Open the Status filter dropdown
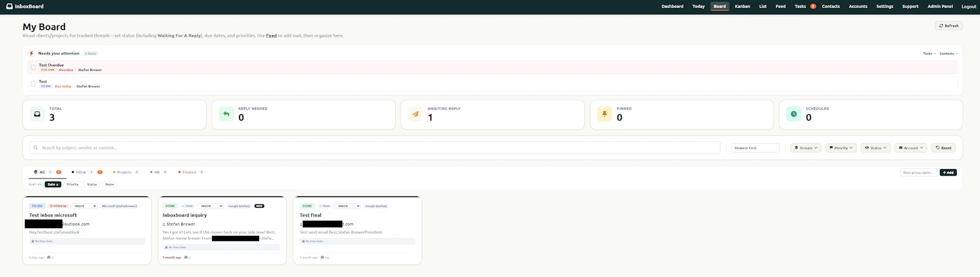Viewport: 980px width, 277px height. (876, 148)
